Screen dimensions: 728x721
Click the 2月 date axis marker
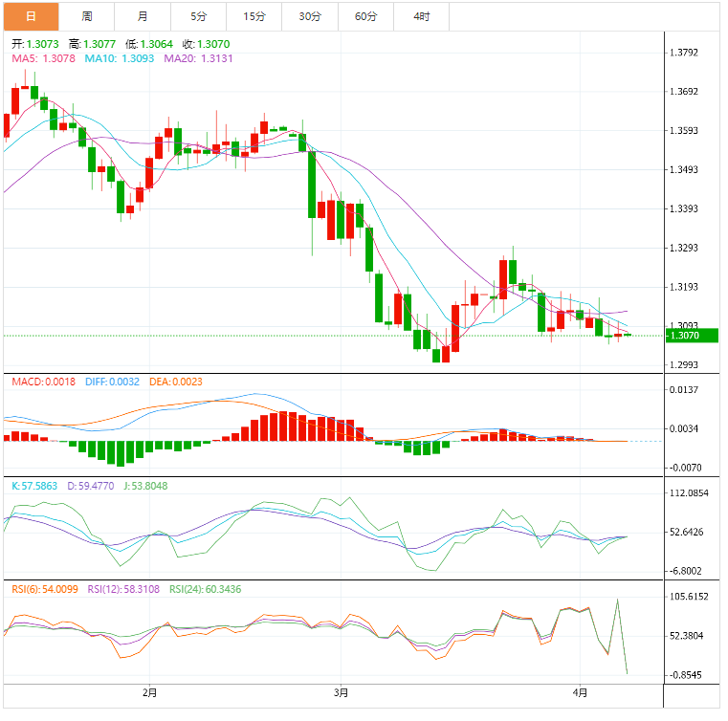[x=149, y=692]
